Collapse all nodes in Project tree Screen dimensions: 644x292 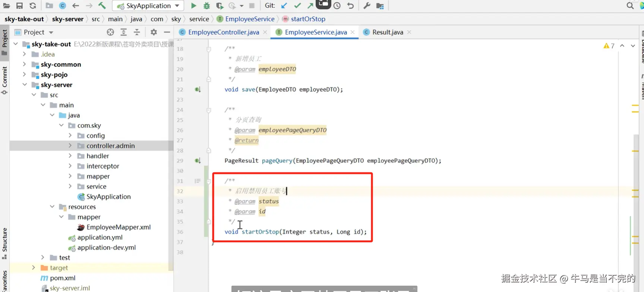(x=137, y=32)
